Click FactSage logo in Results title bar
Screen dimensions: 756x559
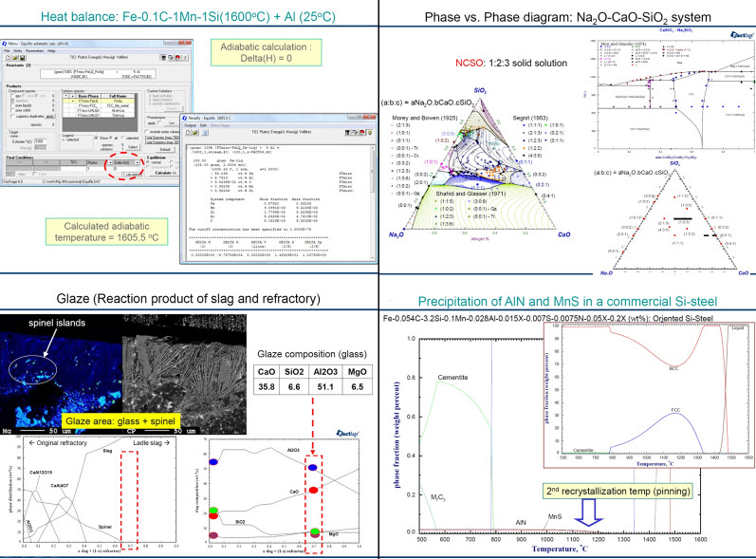[185, 118]
